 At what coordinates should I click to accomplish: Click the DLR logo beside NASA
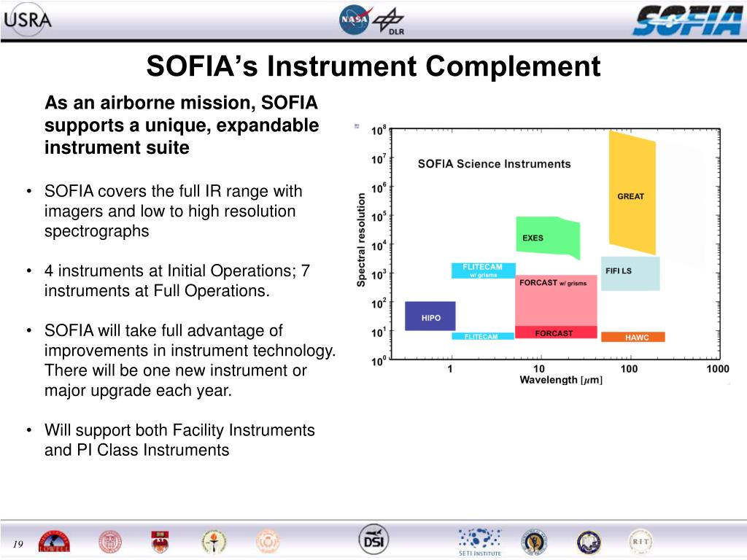click(x=389, y=22)
